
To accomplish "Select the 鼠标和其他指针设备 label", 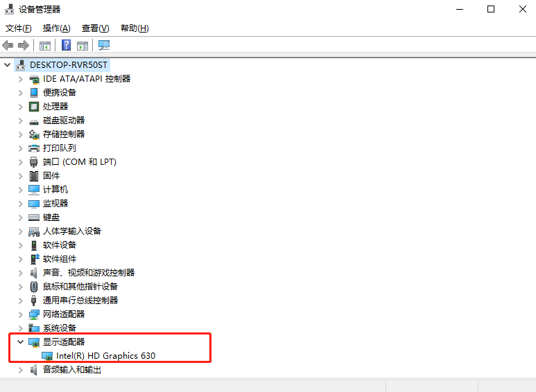I will (x=80, y=287).
